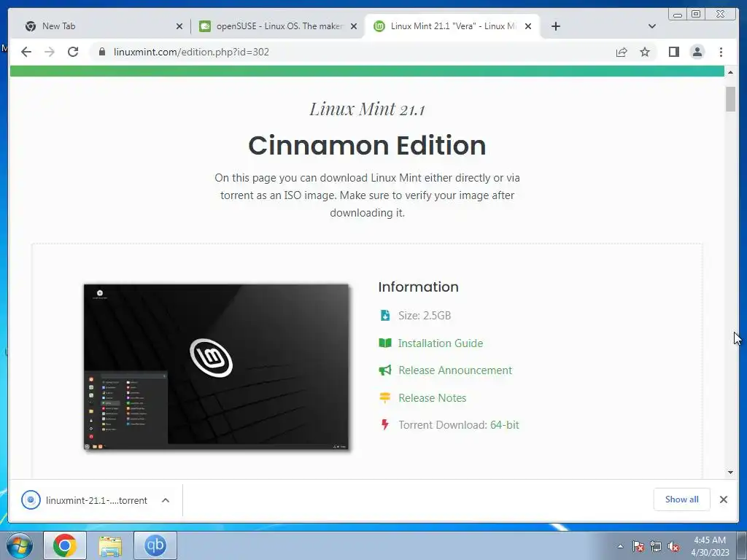This screenshot has height=560, width=747.
Task: Show all downloads
Action: click(x=682, y=499)
